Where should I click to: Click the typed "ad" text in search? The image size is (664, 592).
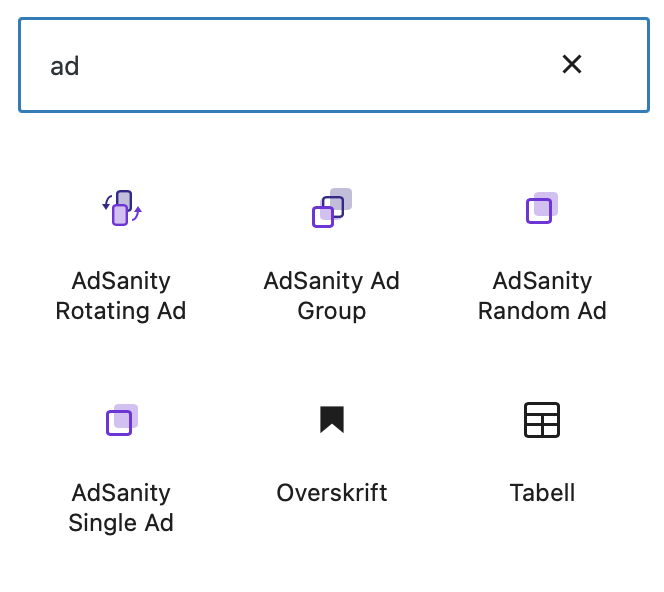click(x=65, y=66)
